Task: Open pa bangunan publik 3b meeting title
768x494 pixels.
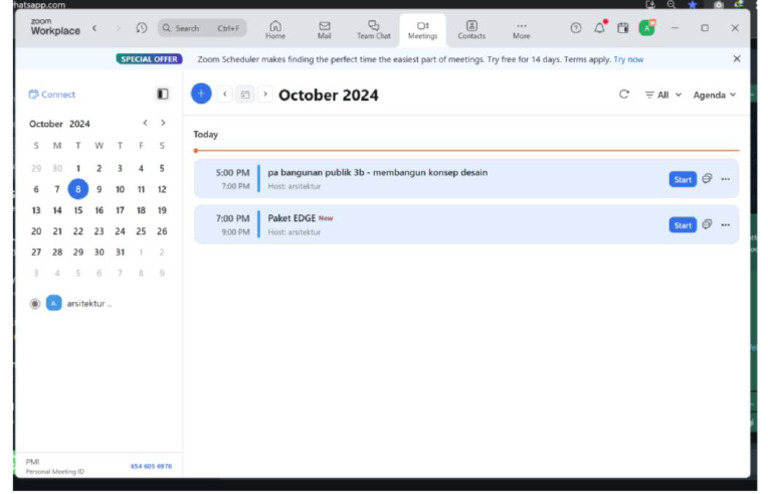Action: point(377,172)
